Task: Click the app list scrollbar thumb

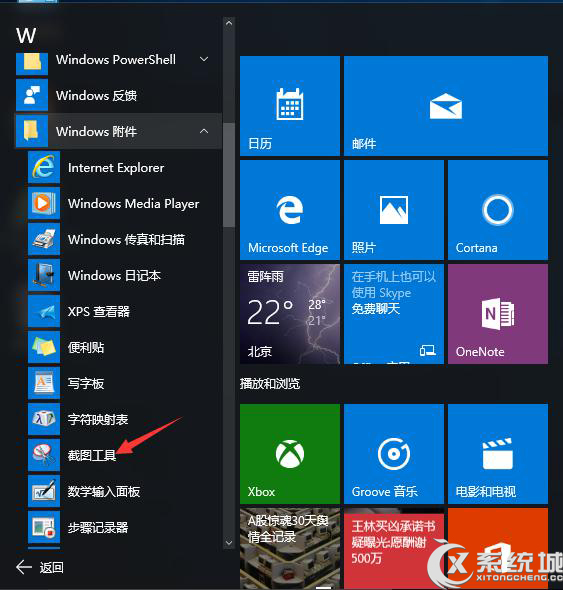Action: click(229, 175)
